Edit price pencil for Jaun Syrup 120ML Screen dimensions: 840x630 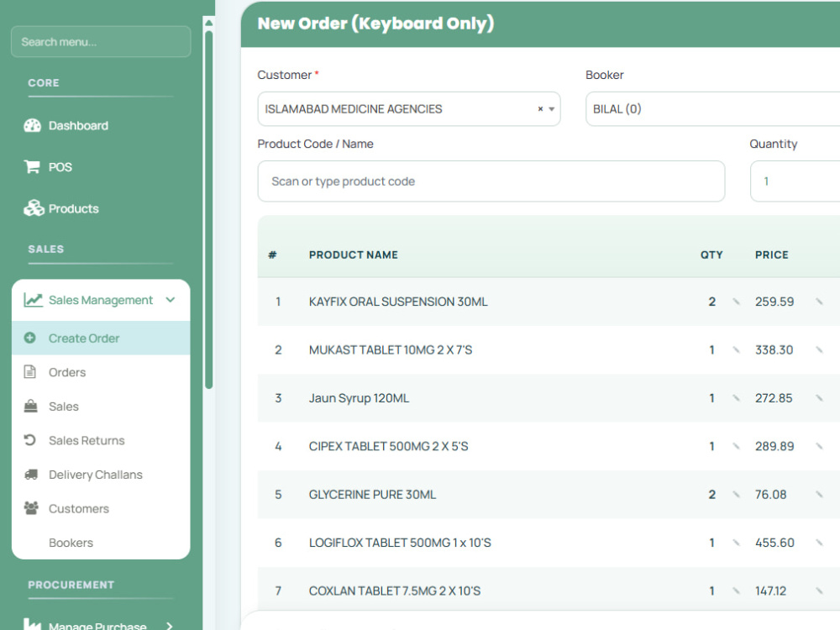[x=819, y=398]
